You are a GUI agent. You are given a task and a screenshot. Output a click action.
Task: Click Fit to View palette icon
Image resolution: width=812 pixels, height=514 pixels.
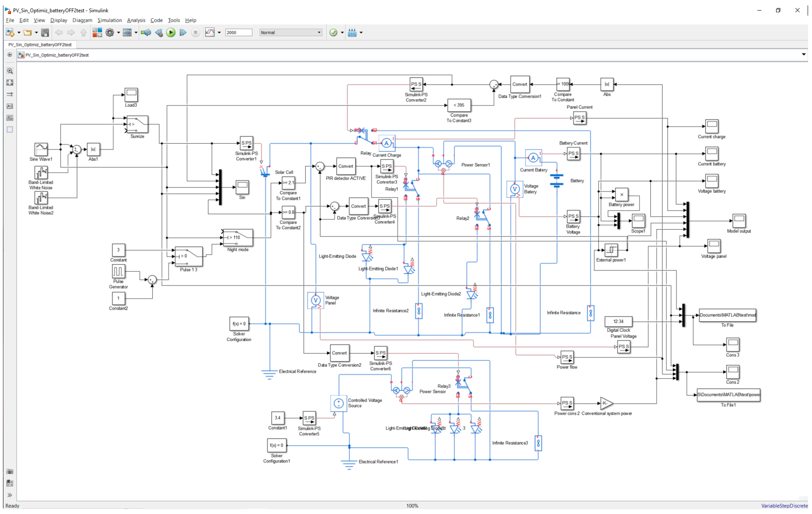pos(10,83)
